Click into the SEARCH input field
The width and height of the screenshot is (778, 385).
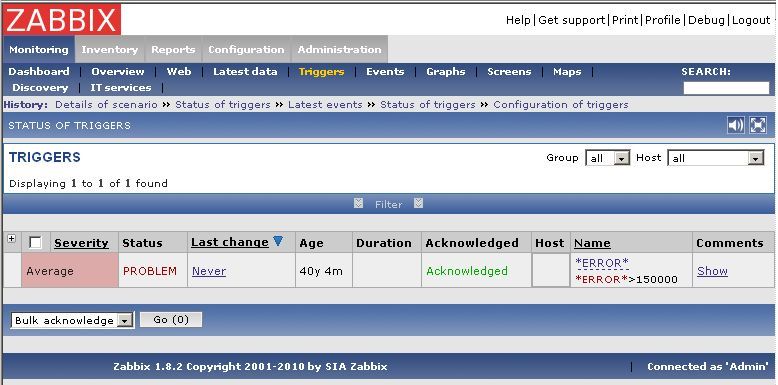pos(726,88)
